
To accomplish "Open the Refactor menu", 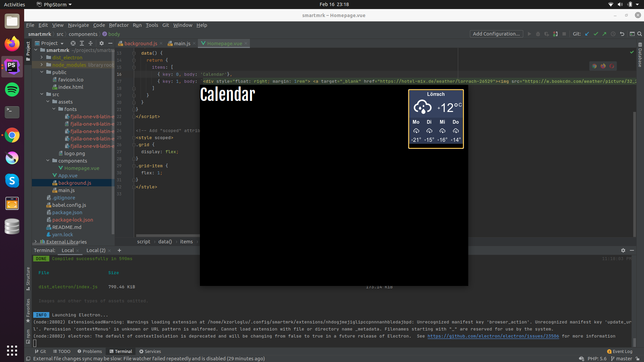I will point(119,25).
